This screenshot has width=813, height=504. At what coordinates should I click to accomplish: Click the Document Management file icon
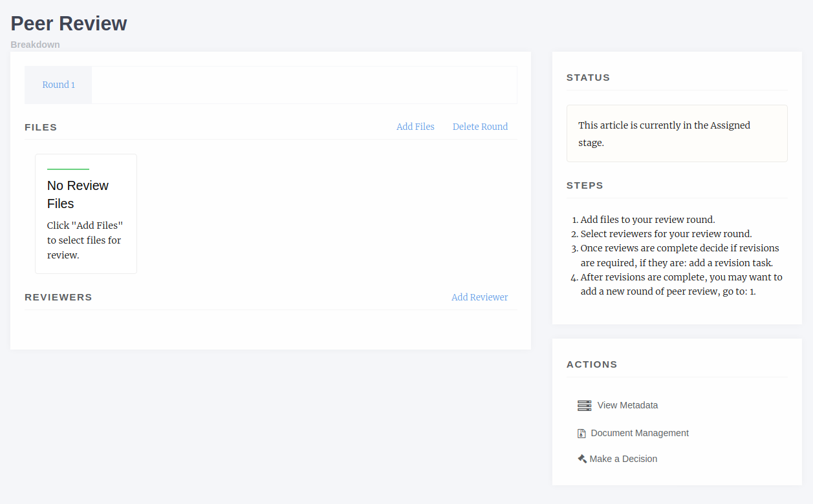pyautogui.click(x=581, y=434)
